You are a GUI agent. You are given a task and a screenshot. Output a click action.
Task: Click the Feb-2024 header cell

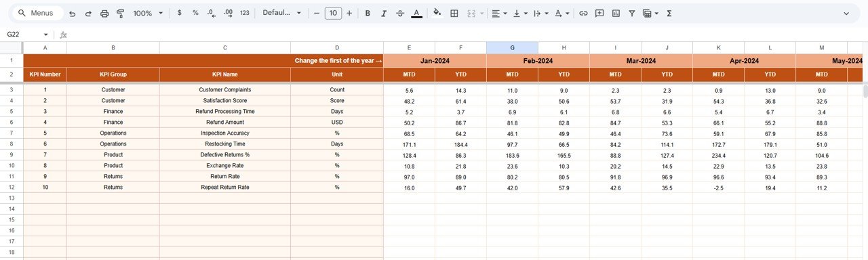538,60
